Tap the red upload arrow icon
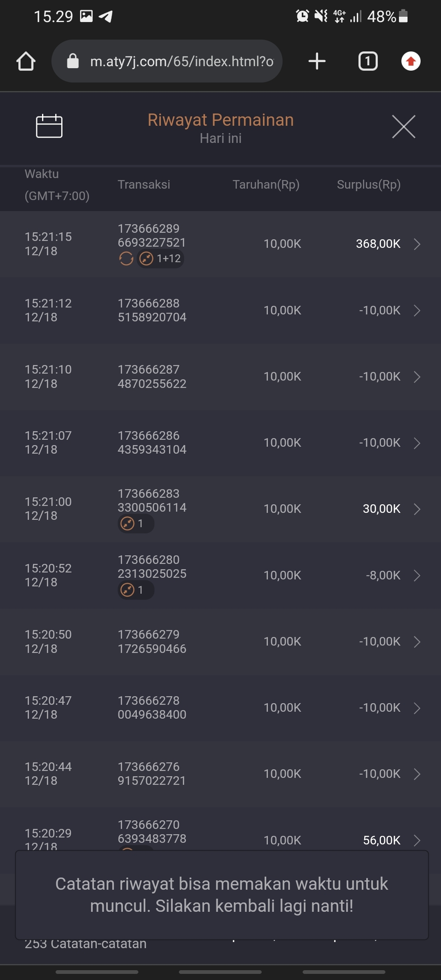441x980 pixels. pyautogui.click(x=411, y=61)
